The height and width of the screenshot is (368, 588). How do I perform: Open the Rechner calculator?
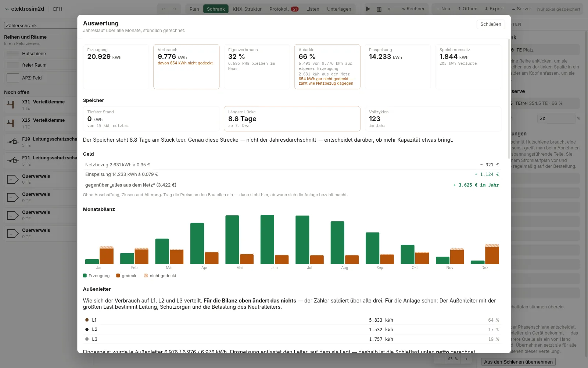point(413,9)
